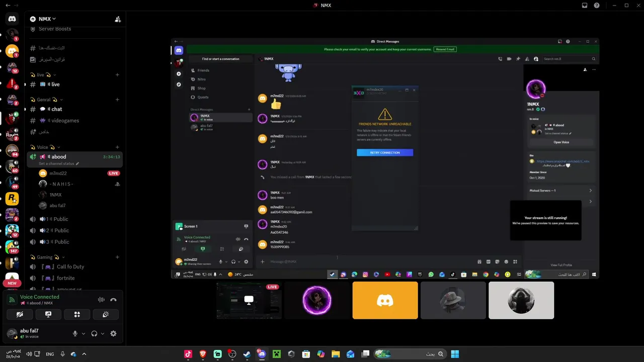Share your screen from the voice panel

tap(48, 314)
